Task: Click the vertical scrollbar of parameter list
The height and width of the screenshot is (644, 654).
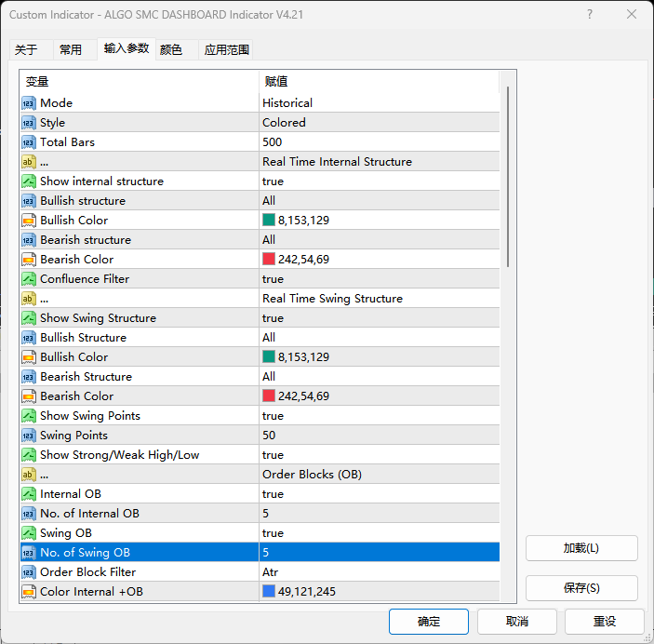Action: click(508, 177)
